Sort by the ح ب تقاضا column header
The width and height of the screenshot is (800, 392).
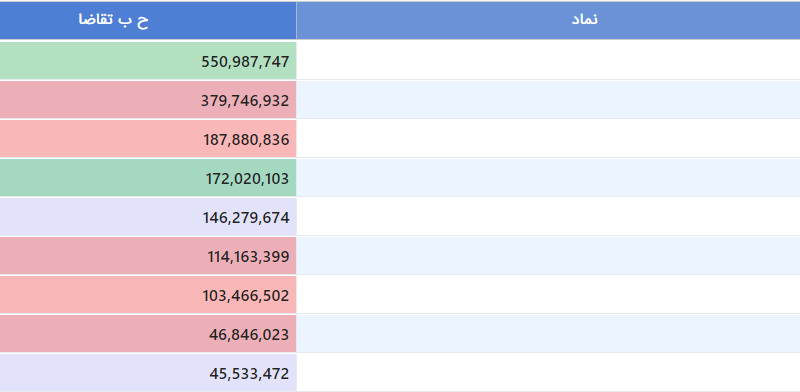pyautogui.click(x=148, y=20)
